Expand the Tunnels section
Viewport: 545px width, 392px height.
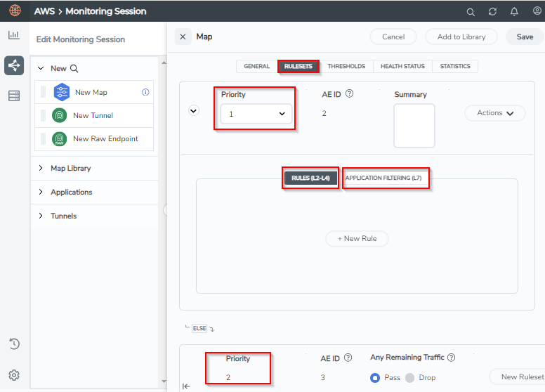(x=41, y=216)
